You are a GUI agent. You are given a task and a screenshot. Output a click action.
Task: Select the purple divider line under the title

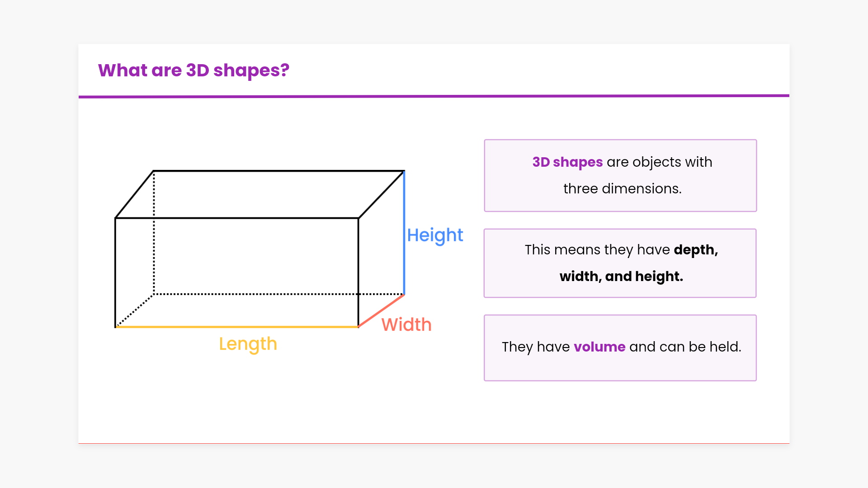[434, 96]
